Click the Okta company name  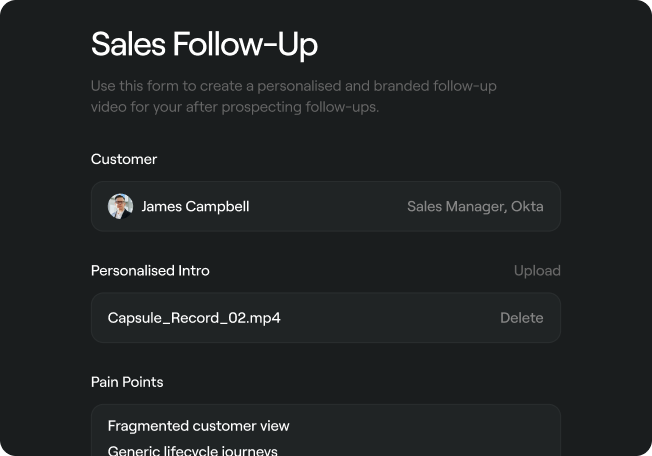pyautogui.click(x=527, y=207)
